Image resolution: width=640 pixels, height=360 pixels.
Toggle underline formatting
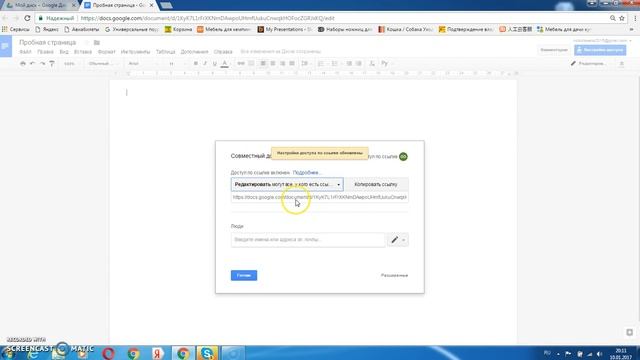click(x=214, y=64)
